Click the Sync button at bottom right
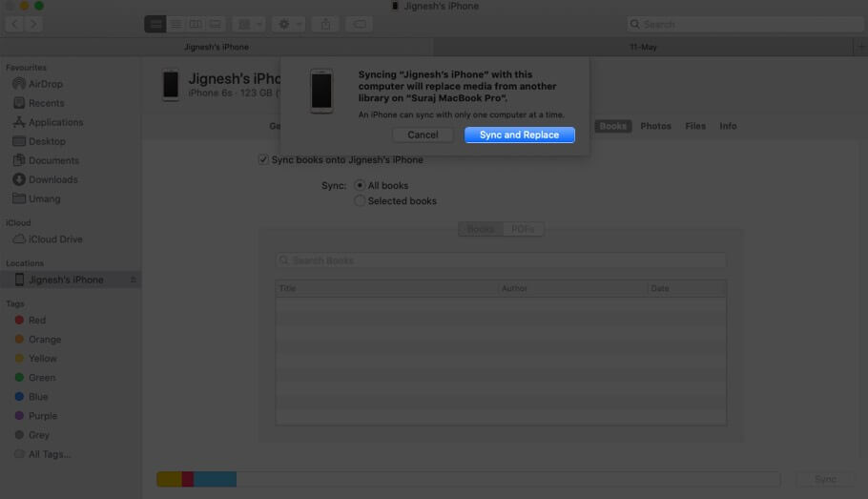This screenshot has height=499, width=868. pos(825,479)
